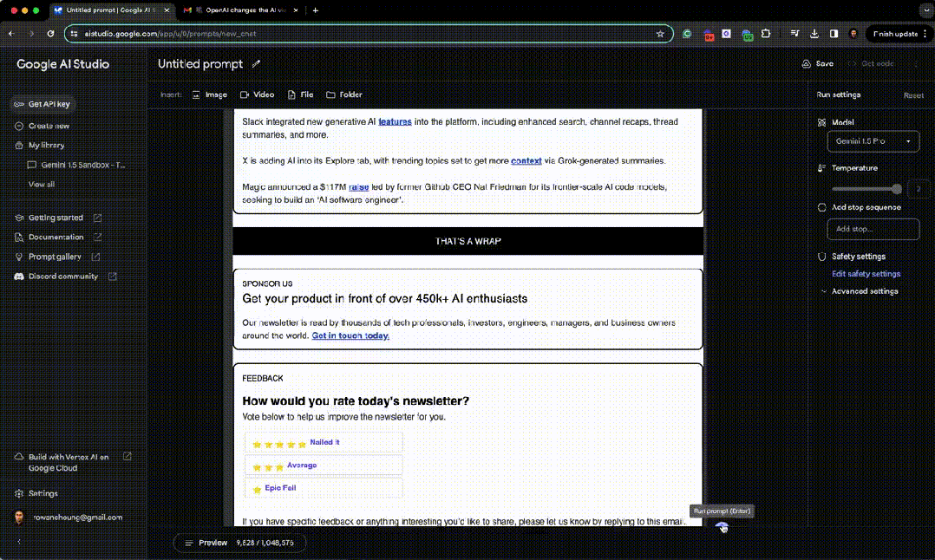Click the Add stop sequence input field
The width and height of the screenshot is (935, 560).
click(873, 229)
